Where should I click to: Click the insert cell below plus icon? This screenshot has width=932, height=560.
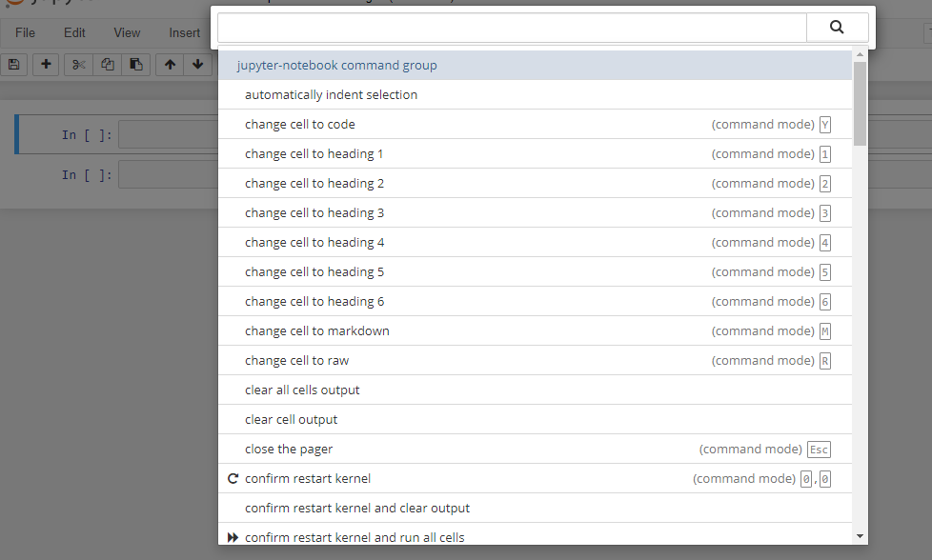click(x=46, y=64)
